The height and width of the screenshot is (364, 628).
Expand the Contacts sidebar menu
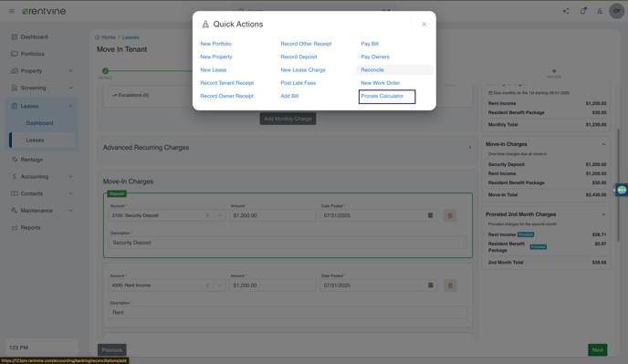[x=41, y=193]
